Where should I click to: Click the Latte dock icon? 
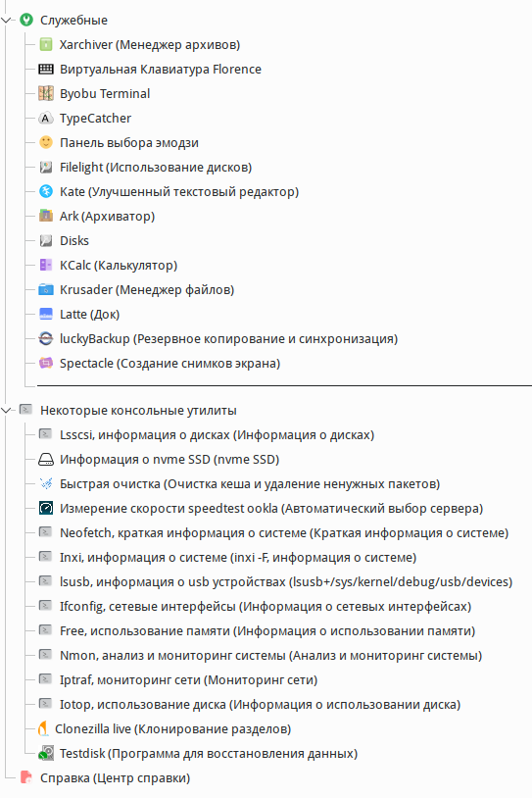(x=46, y=314)
